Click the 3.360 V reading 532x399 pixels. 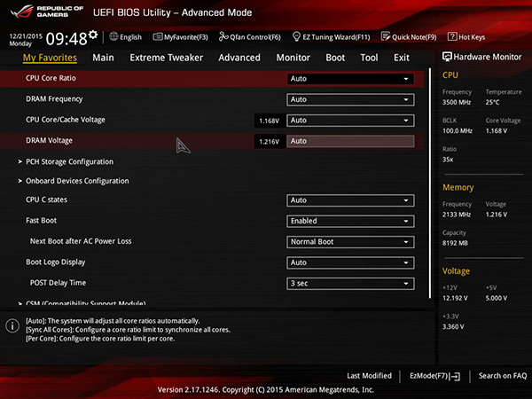coord(453,326)
